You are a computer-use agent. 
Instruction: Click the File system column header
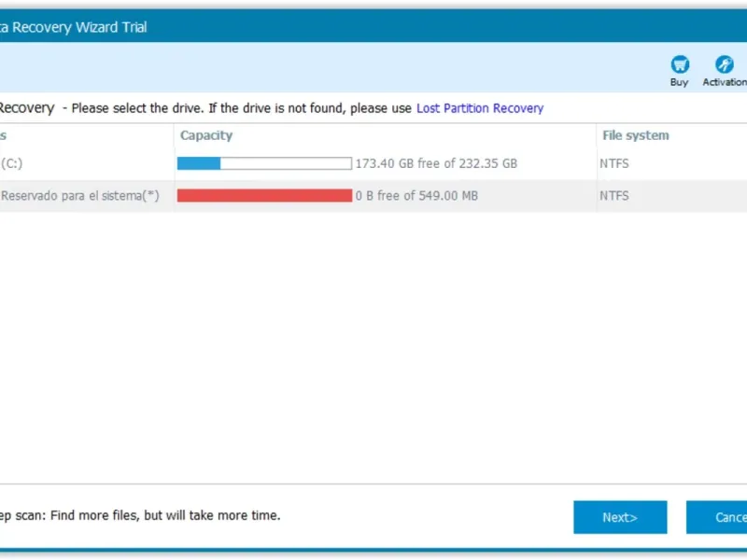coord(636,135)
